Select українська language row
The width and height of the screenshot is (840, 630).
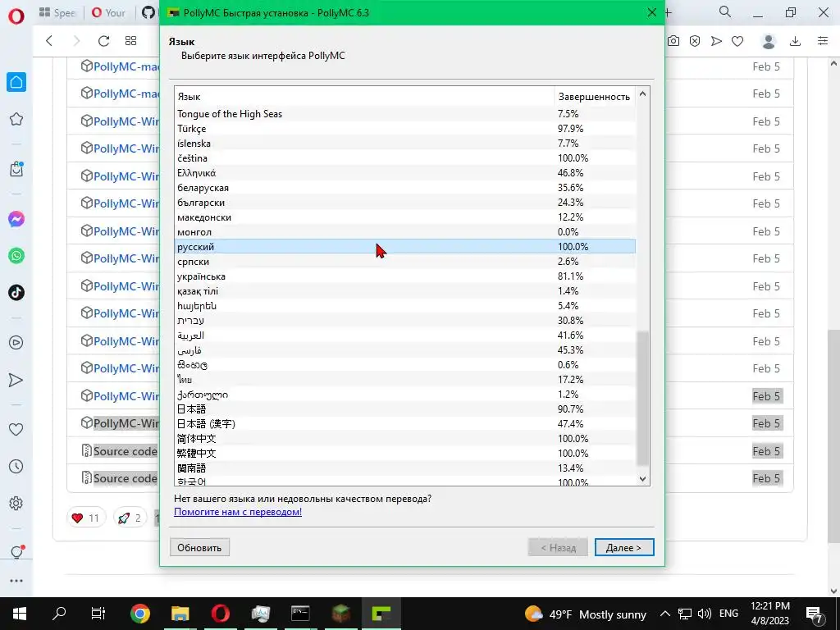405,276
